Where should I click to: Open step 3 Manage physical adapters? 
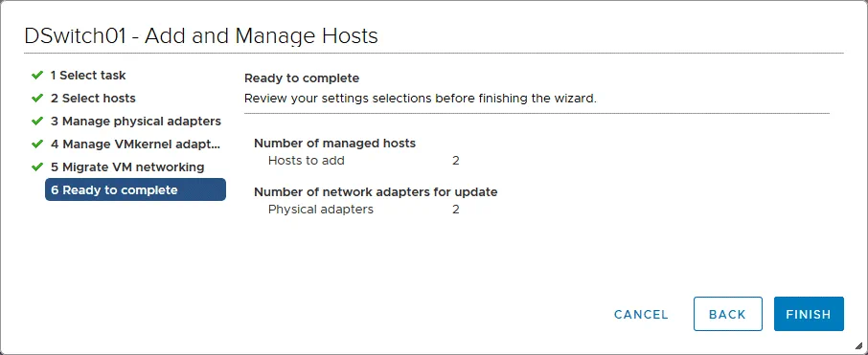click(x=136, y=122)
